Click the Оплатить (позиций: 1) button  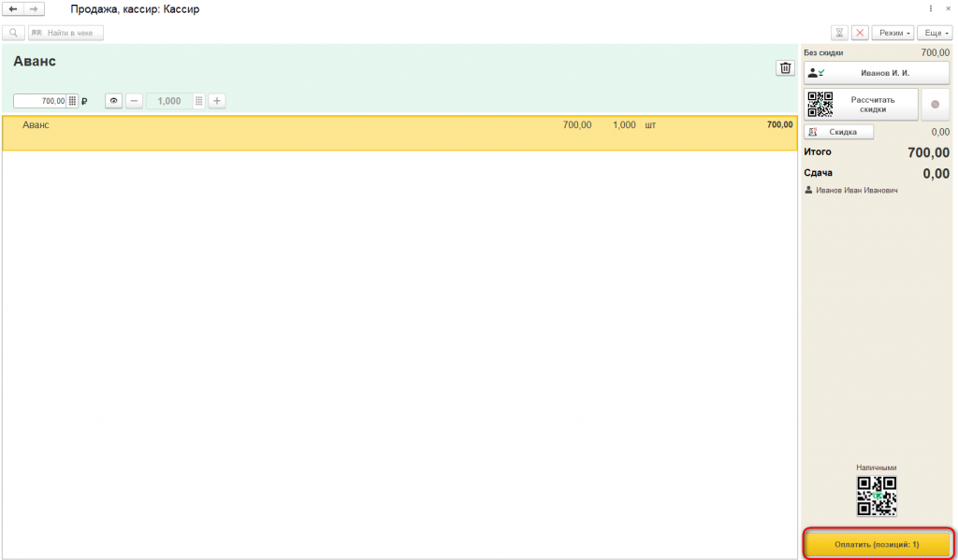click(x=877, y=544)
